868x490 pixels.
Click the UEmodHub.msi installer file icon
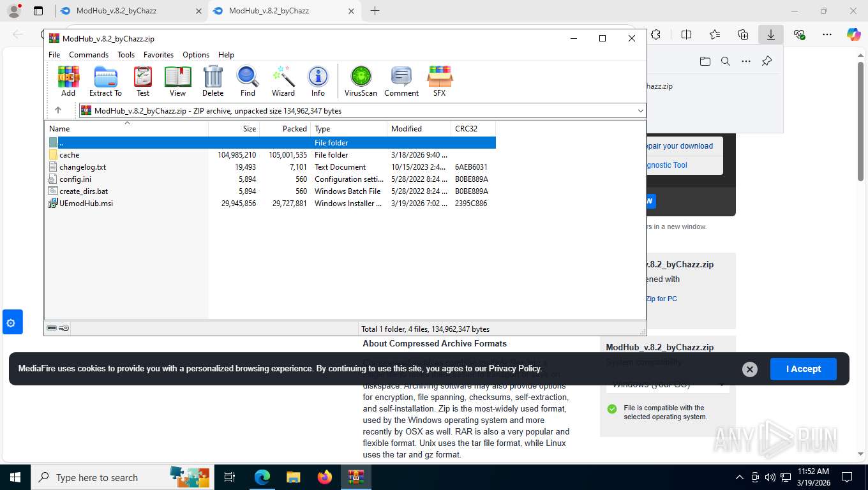54,204
